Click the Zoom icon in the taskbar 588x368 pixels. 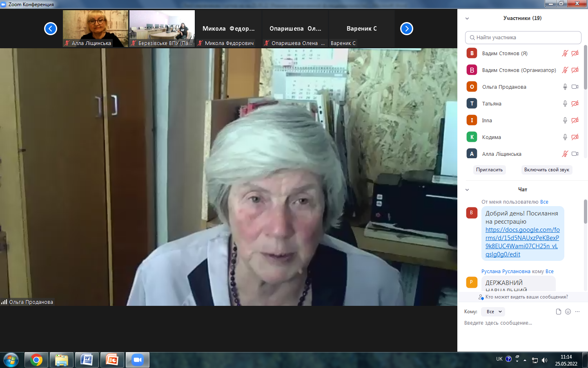(138, 360)
